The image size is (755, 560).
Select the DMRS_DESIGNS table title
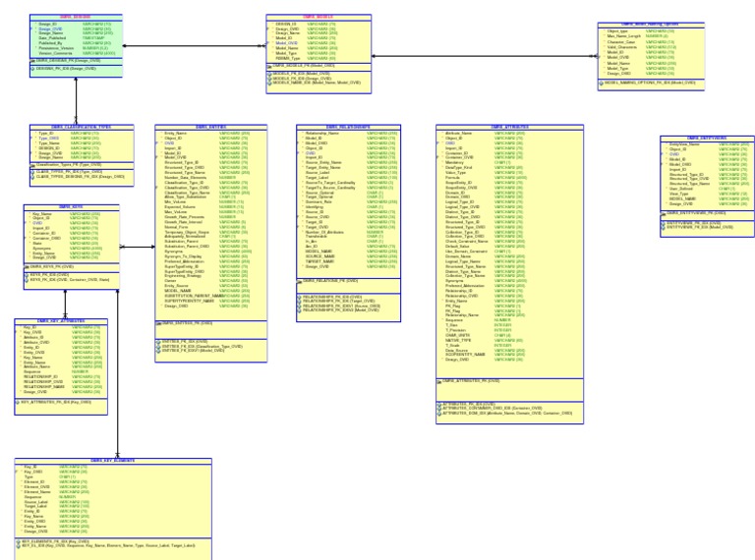tap(76, 17)
